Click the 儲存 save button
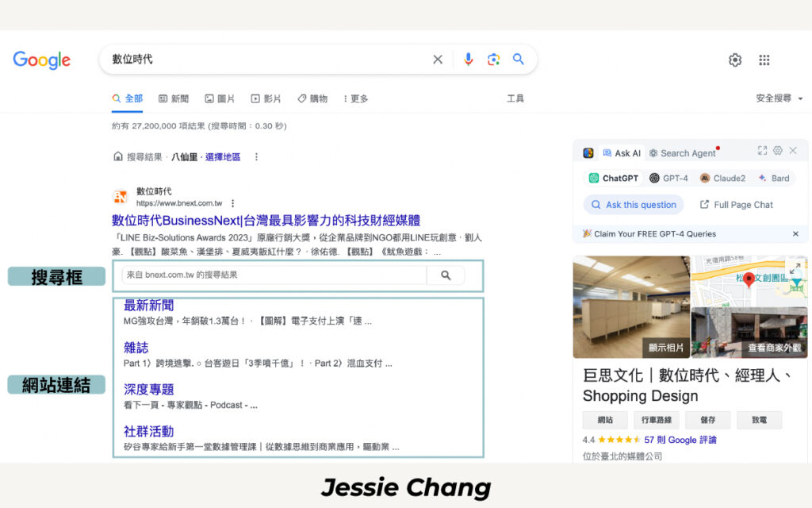Screen dimensions: 812x508 point(708,420)
